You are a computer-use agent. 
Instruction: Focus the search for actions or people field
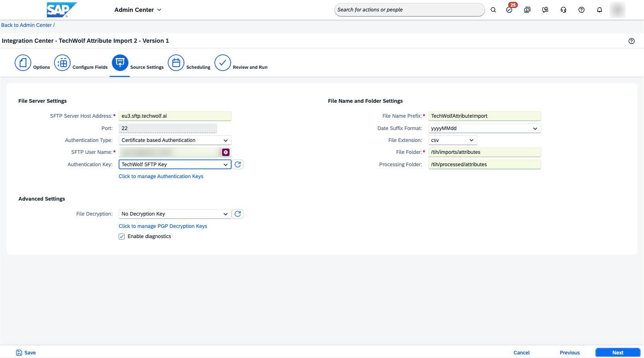coord(410,10)
